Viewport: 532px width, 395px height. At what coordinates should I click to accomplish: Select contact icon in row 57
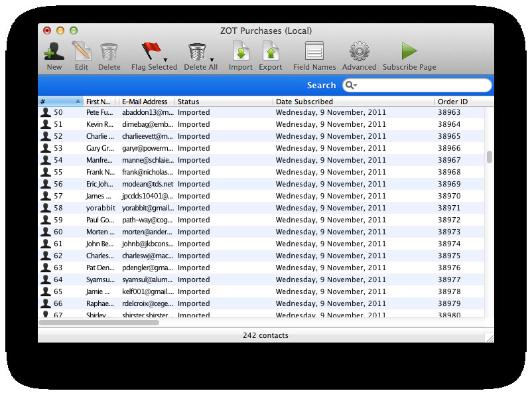(x=46, y=196)
